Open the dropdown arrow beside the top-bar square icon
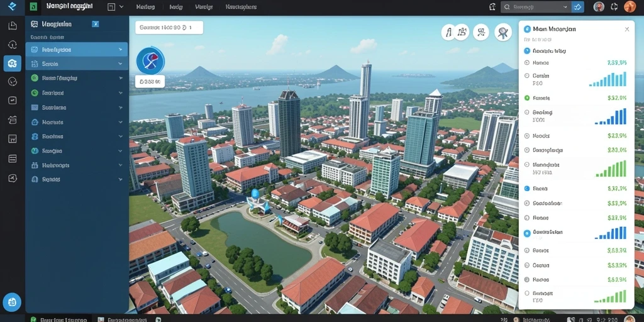 pos(121,6)
